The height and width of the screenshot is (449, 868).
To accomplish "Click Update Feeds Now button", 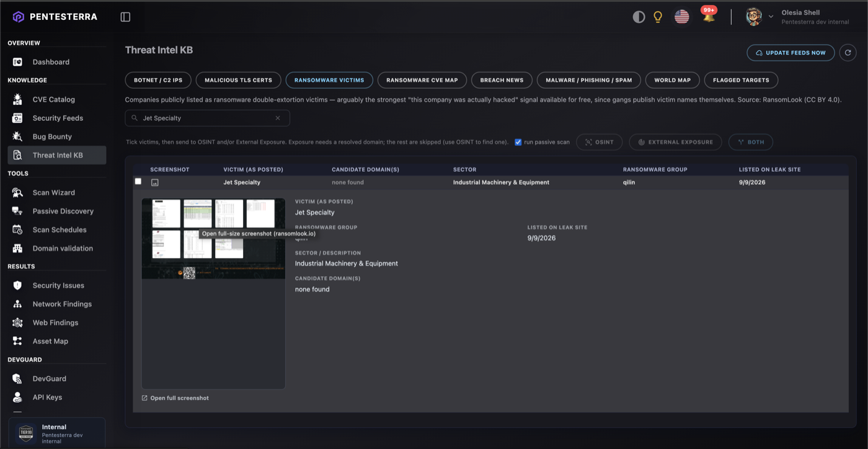I will [x=790, y=53].
